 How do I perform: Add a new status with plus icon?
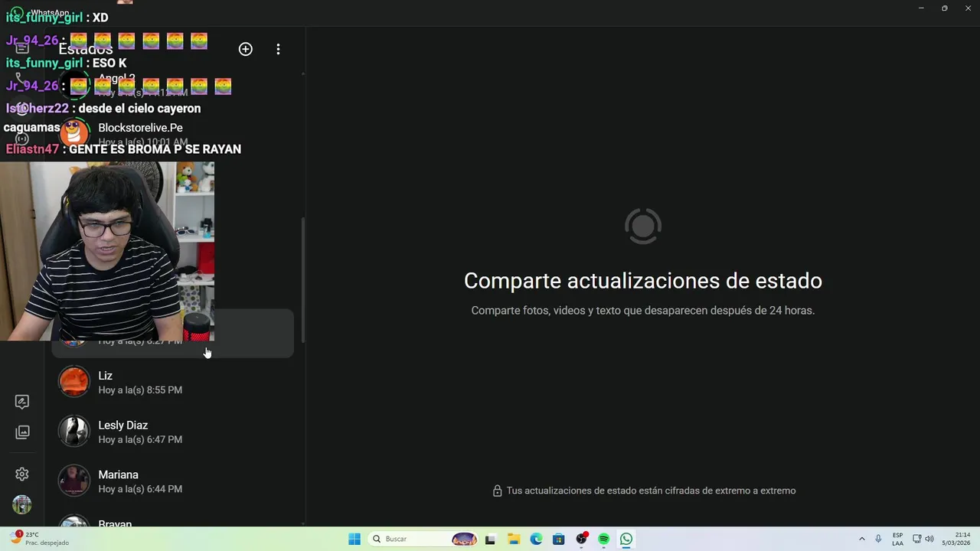pyautogui.click(x=246, y=49)
